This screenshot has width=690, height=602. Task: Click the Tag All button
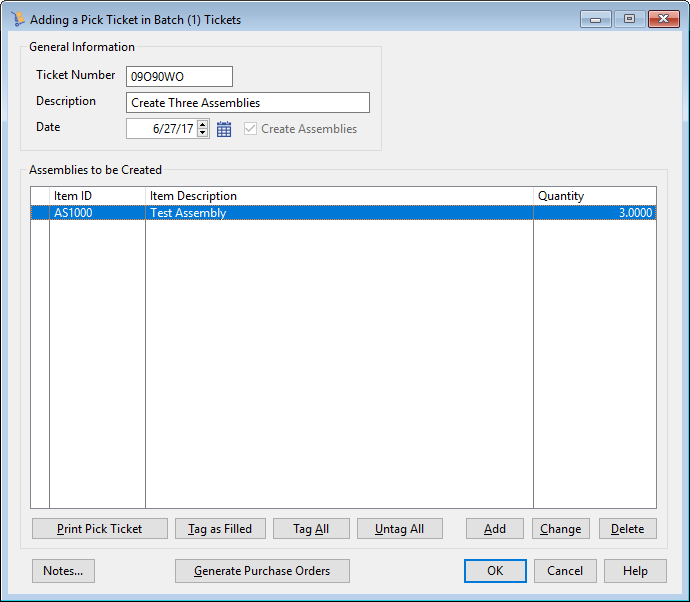pos(310,529)
